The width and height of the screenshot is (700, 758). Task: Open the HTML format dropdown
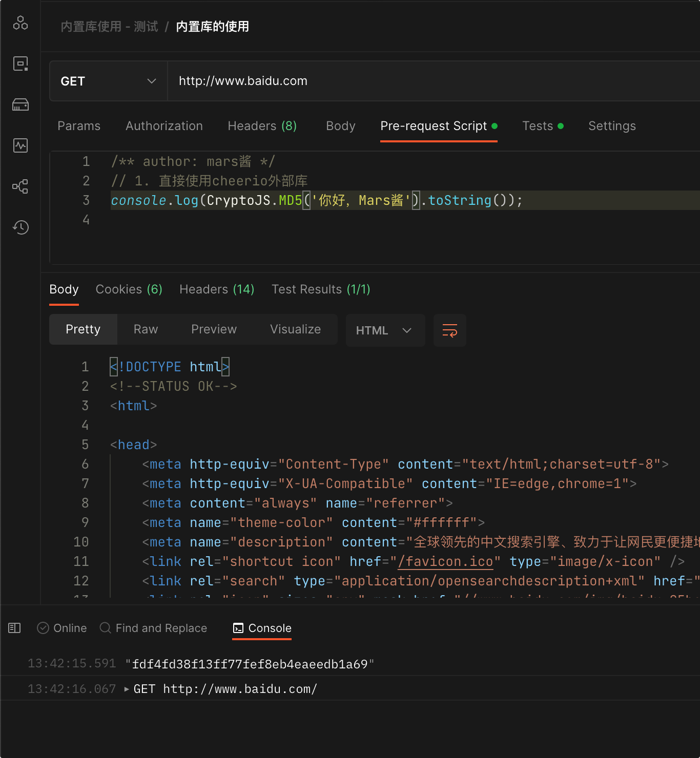point(385,330)
